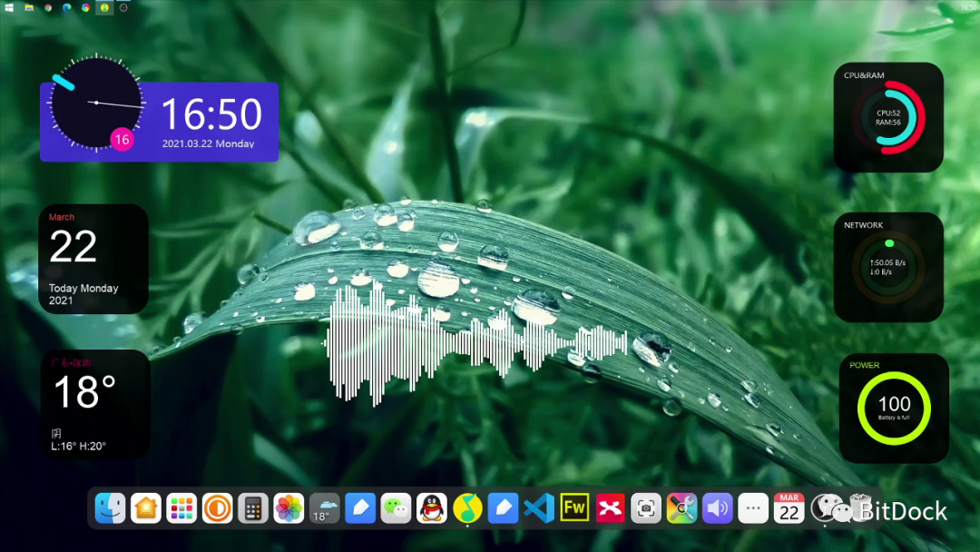The image size is (980, 552).
Task: Open the Launchpad grid icon
Action: (x=181, y=508)
